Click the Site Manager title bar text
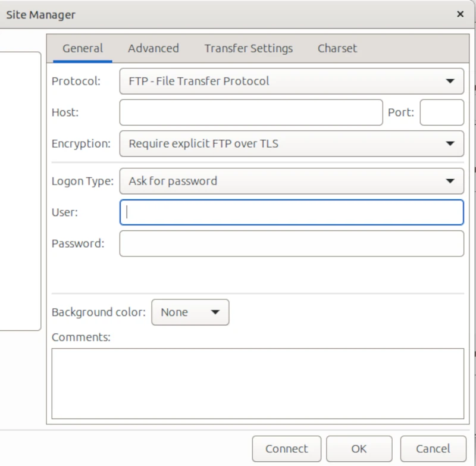The height and width of the screenshot is (466, 476). (41, 15)
